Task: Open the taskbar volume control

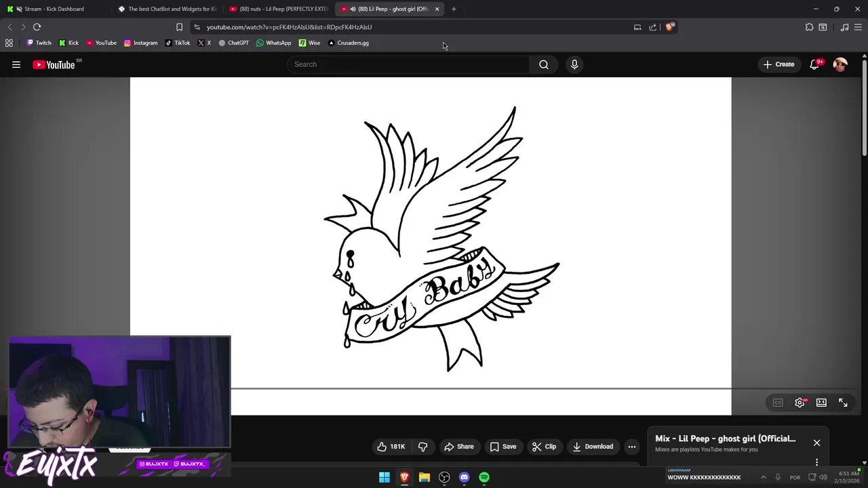Action: point(823,477)
